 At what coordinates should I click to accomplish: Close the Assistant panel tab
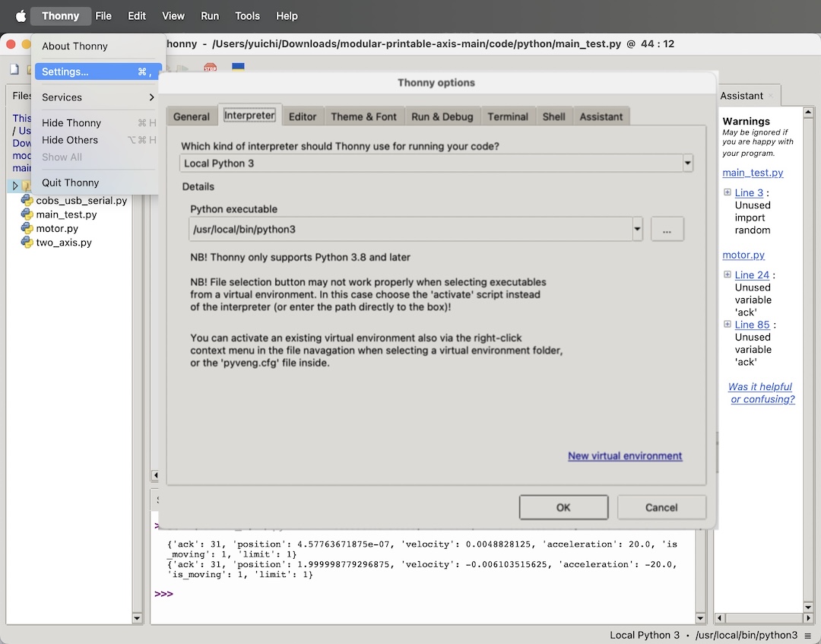tap(771, 96)
